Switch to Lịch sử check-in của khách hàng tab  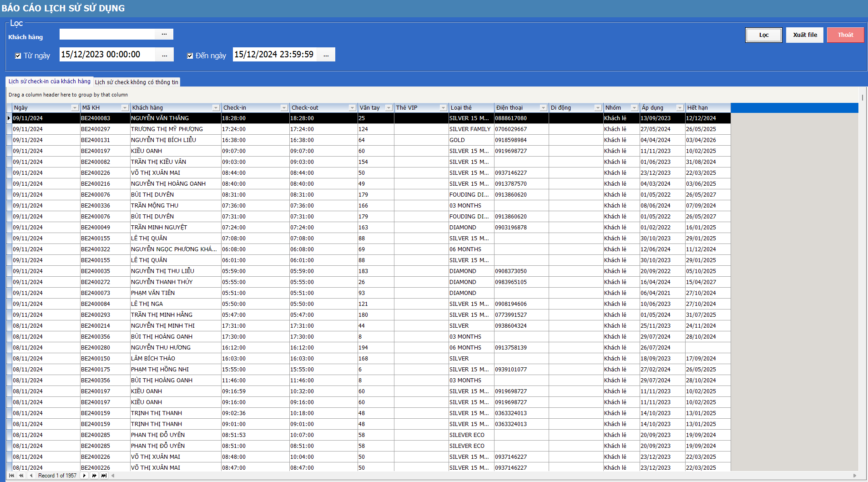point(49,81)
